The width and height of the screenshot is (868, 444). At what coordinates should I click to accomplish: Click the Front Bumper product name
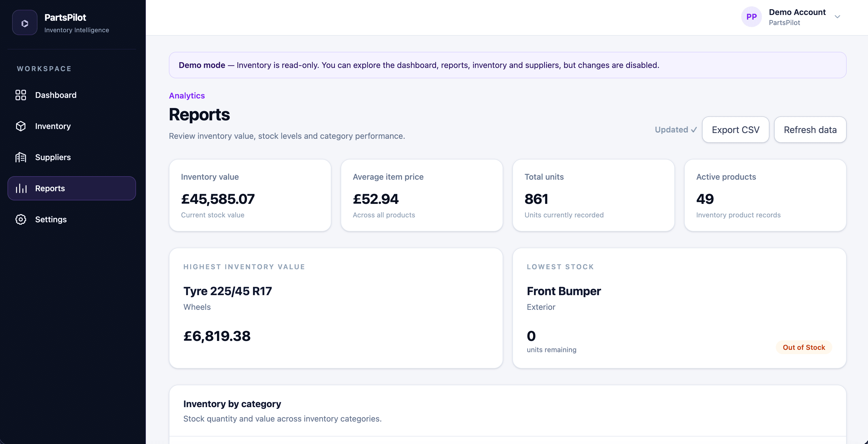point(564,291)
